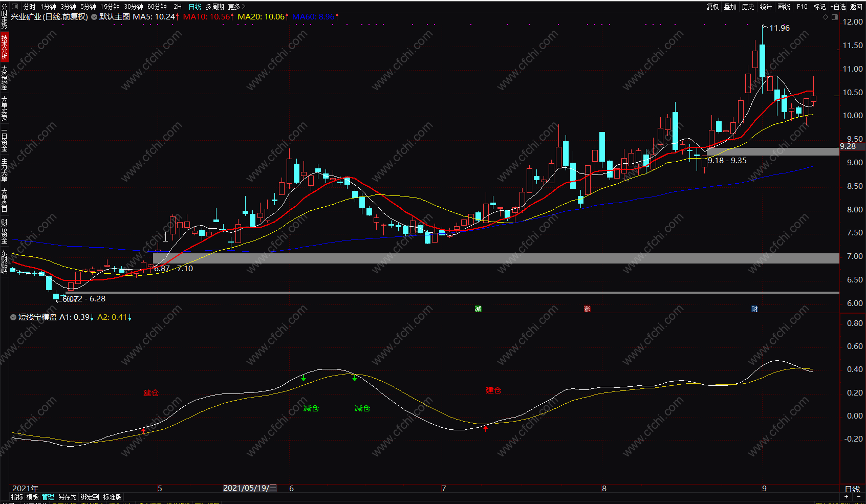The width and height of the screenshot is (866, 504).
Task: Open the 默认主图 indicator dropdown arrow
Action: pyautogui.click(x=94, y=17)
